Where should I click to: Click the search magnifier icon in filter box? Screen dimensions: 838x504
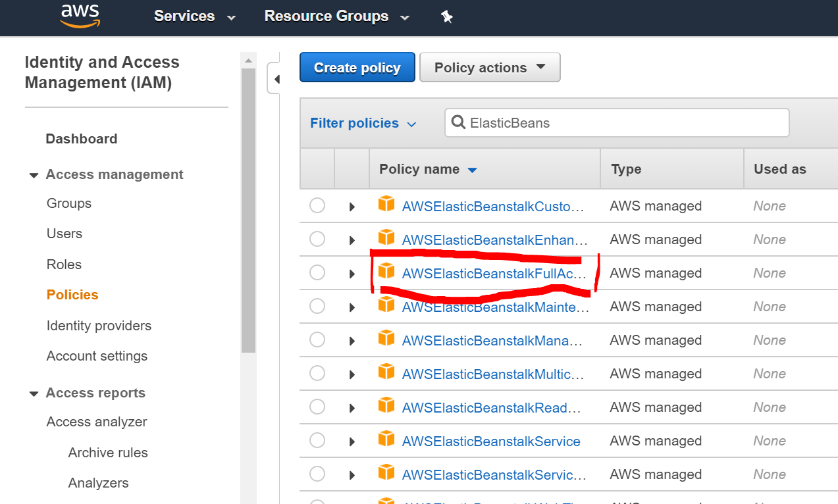pyautogui.click(x=458, y=122)
